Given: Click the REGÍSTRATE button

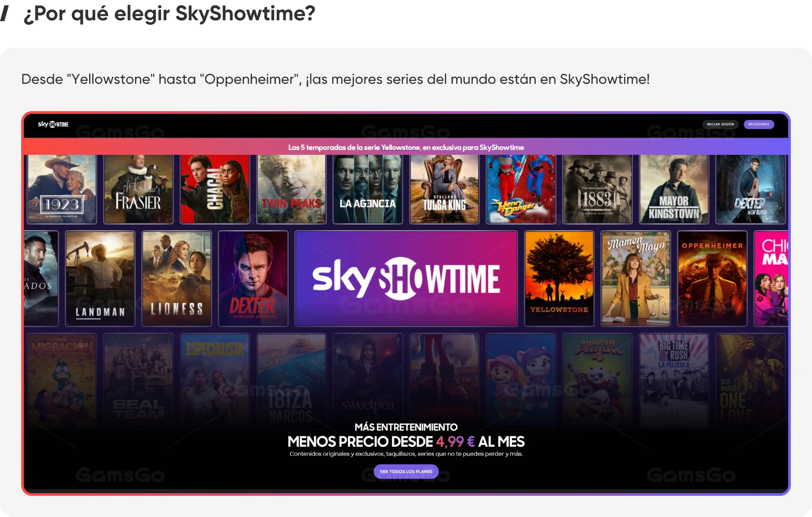Looking at the screenshot, I should (x=759, y=124).
